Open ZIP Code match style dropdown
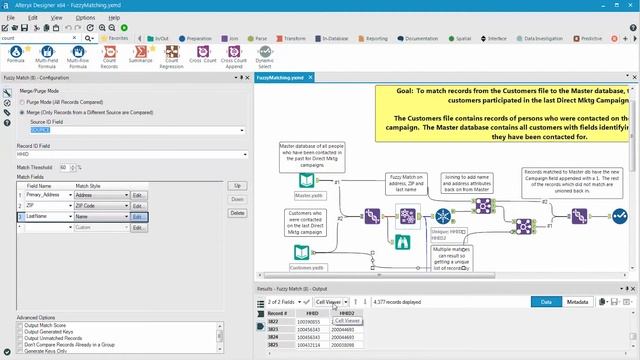 pyautogui.click(x=126, y=206)
